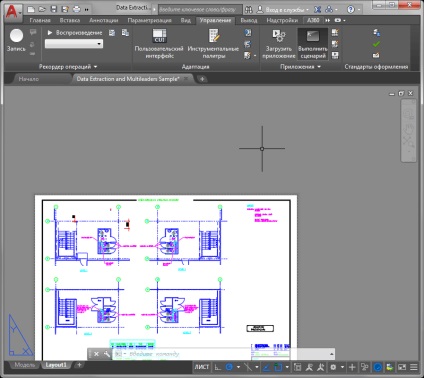The width and height of the screenshot is (424, 378).
Task: Switch to the Надстройки ribbon tab
Action: pos(282,20)
